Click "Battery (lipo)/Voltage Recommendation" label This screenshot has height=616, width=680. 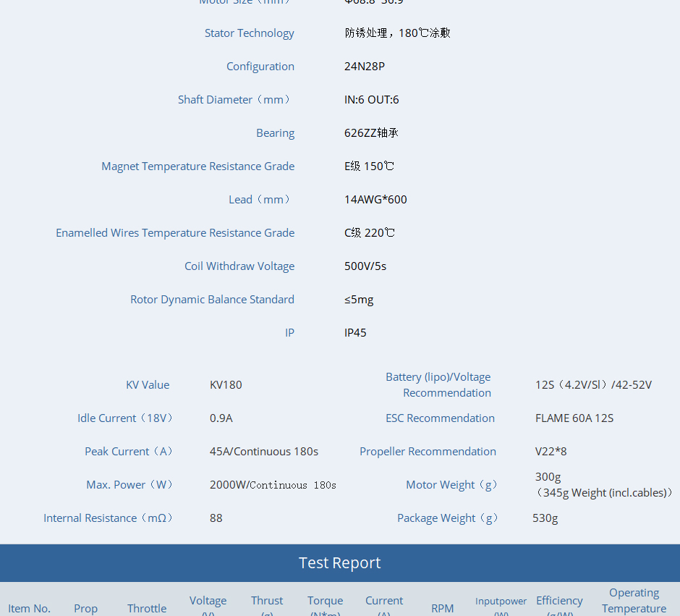click(x=438, y=385)
